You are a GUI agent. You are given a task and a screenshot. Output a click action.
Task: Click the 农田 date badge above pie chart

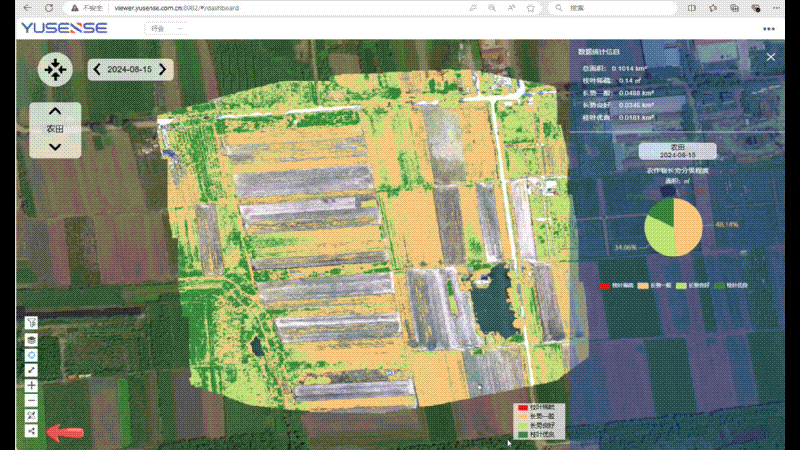(x=677, y=151)
